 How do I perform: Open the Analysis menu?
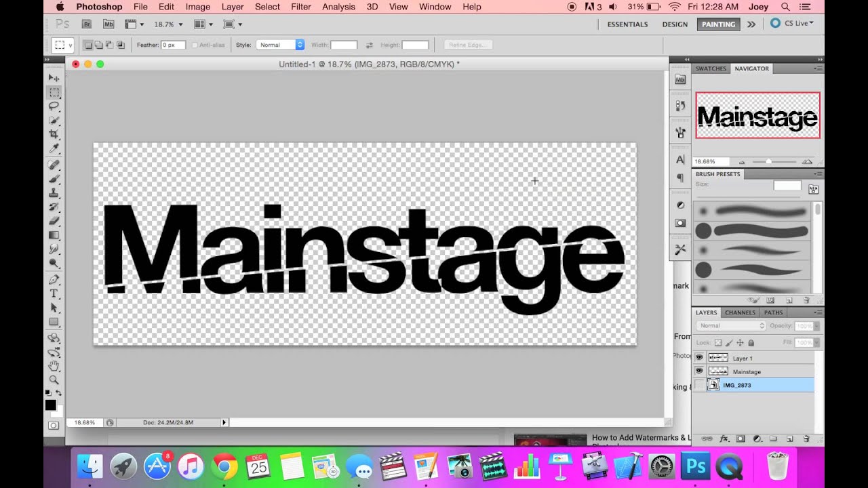point(338,7)
